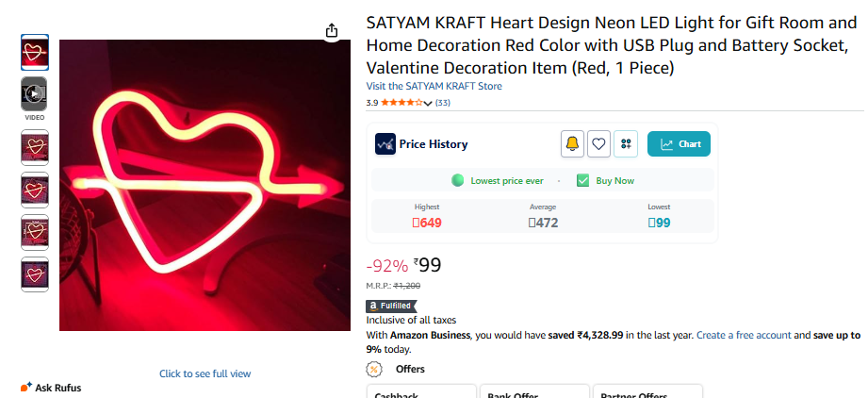This screenshot has width=868, height=398.
Task: Click the green Lowest price ever dot
Action: tap(458, 180)
